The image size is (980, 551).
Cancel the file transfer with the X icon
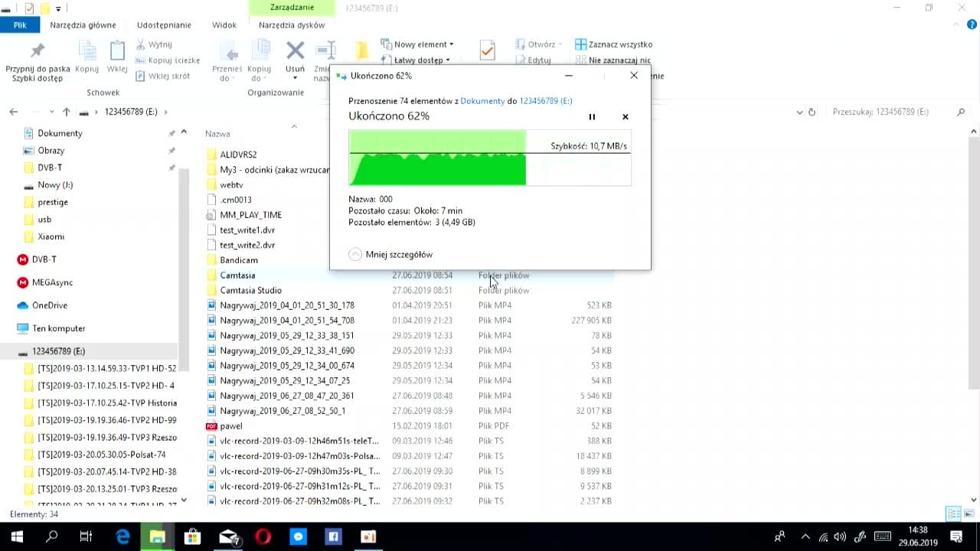[626, 117]
